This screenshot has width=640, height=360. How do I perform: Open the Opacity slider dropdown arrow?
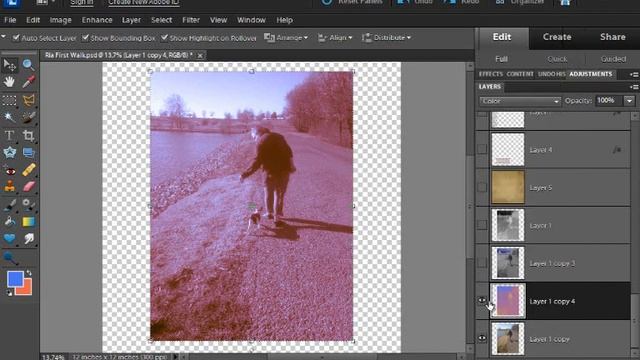click(629, 101)
